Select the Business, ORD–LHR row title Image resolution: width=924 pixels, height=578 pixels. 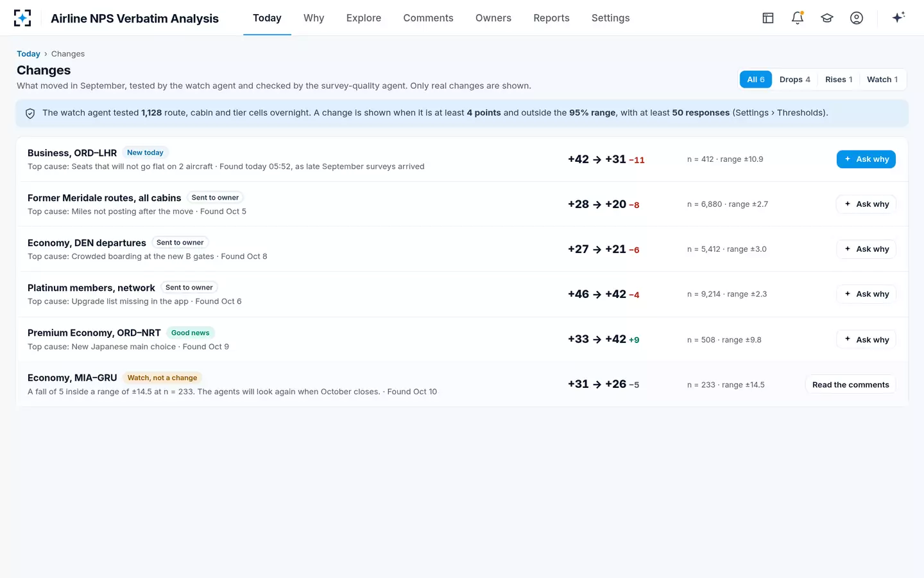(72, 153)
